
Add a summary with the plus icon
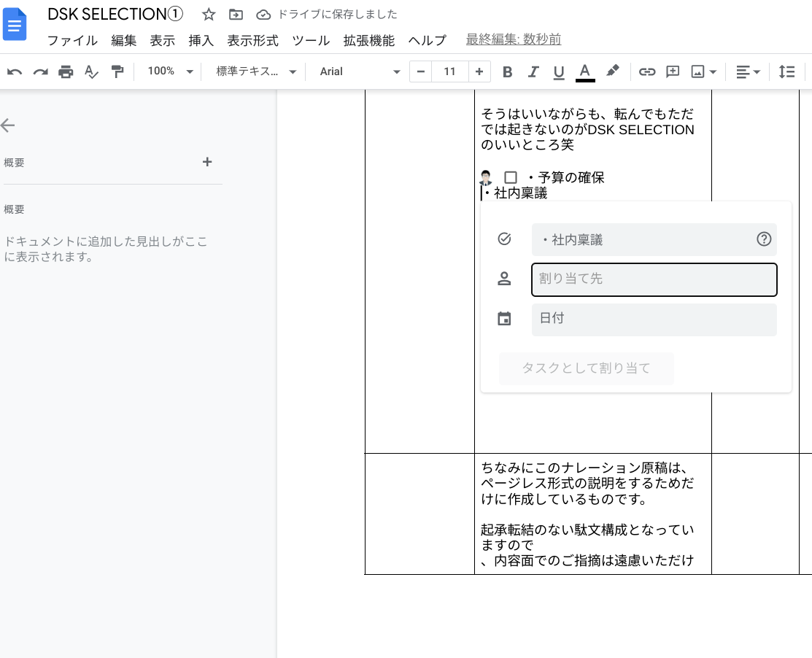pyautogui.click(x=207, y=162)
